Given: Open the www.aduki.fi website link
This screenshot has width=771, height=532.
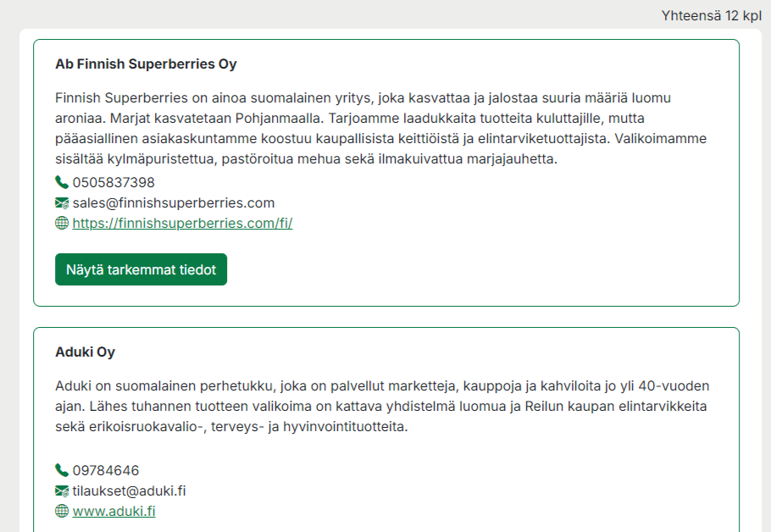Looking at the screenshot, I should [114, 512].
